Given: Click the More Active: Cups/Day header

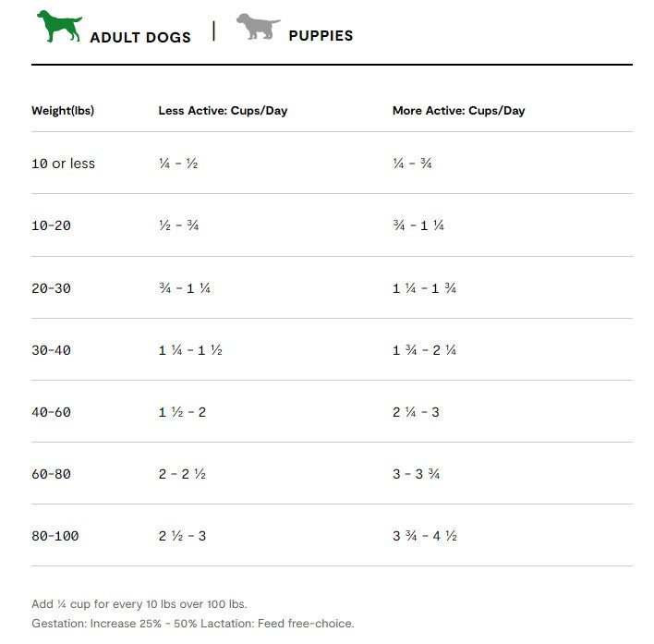Looking at the screenshot, I should click(458, 111).
